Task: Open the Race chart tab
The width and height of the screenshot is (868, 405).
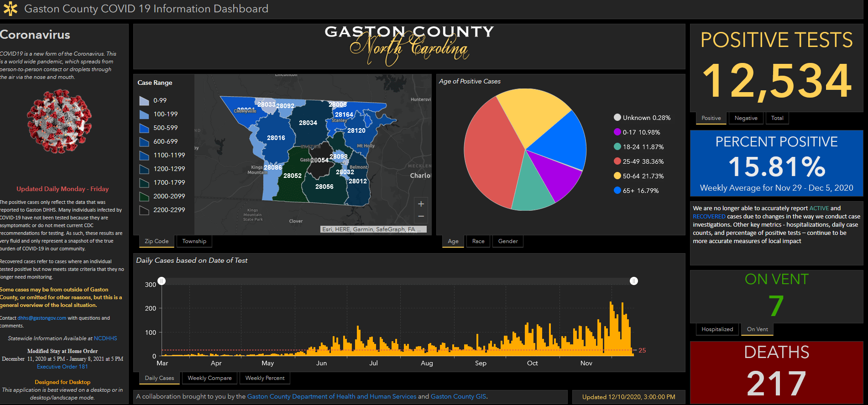Action: pos(478,241)
